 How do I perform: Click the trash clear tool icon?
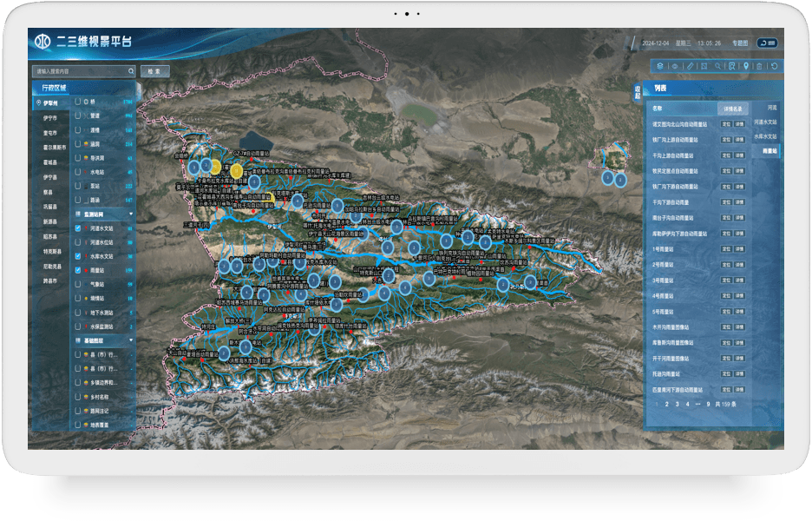click(x=759, y=66)
